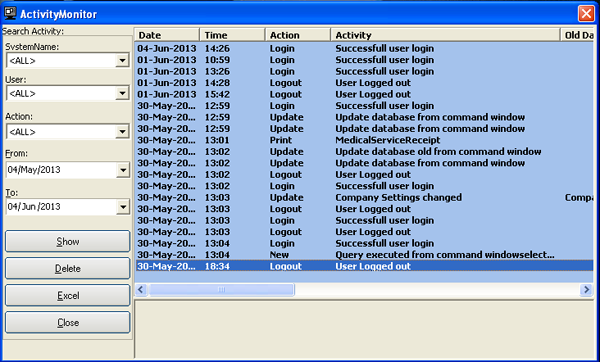
Task: Click the 13:04 Login action cell
Action: [x=282, y=243]
